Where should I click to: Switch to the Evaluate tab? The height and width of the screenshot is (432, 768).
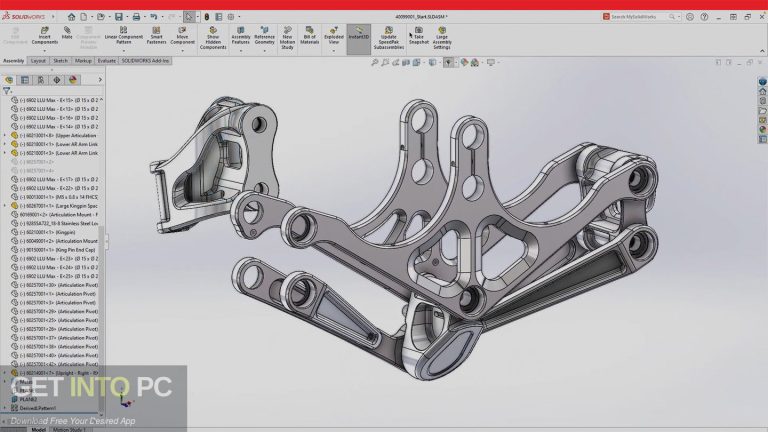click(106, 60)
